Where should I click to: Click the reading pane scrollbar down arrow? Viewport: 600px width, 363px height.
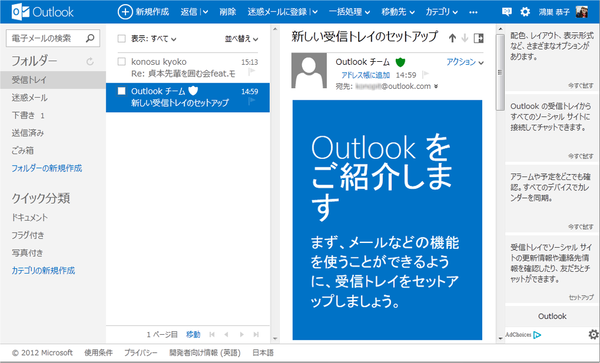[x=500, y=339]
